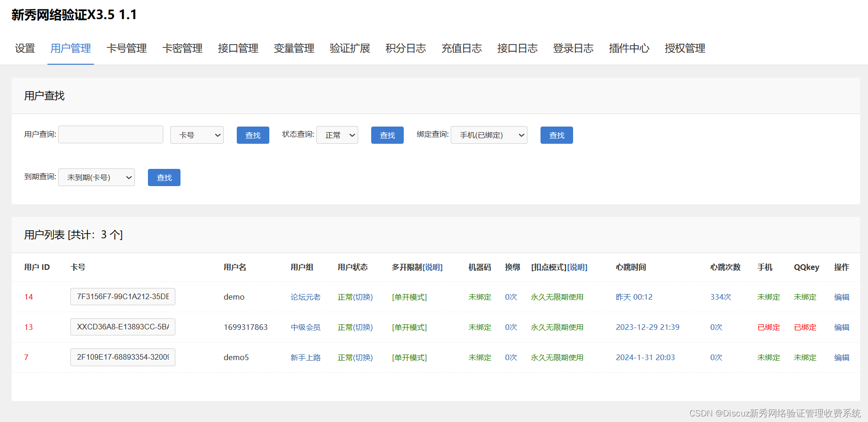Viewport: 868px width, 422px height.
Task: Click QQkey 未绑定 for user demo5
Action: [x=805, y=357]
